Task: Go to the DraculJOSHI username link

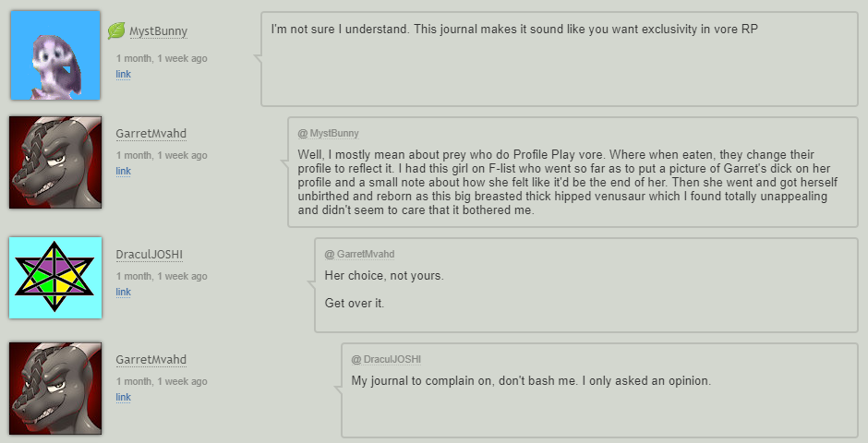Action: coord(149,255)
